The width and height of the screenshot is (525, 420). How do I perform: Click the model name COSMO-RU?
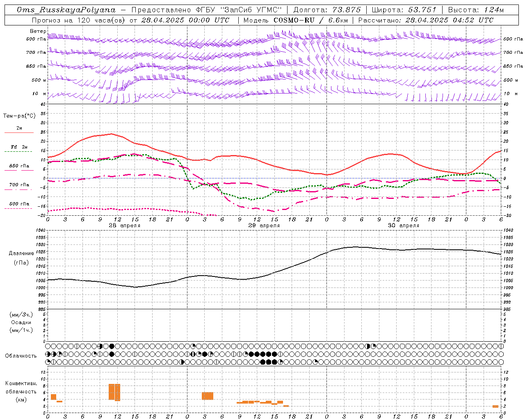coord(294,20)
